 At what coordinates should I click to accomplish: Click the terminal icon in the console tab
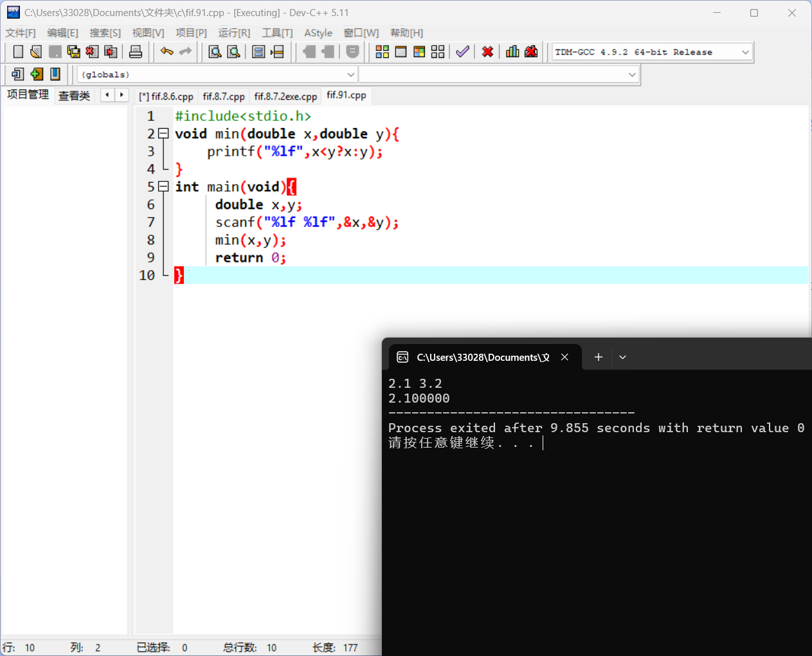402,357
